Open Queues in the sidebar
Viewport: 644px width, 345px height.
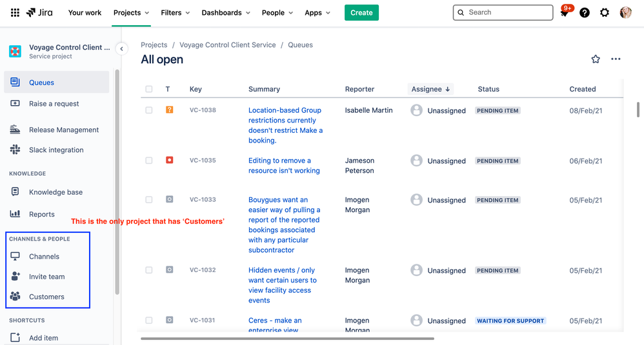[x=57, y=82]
